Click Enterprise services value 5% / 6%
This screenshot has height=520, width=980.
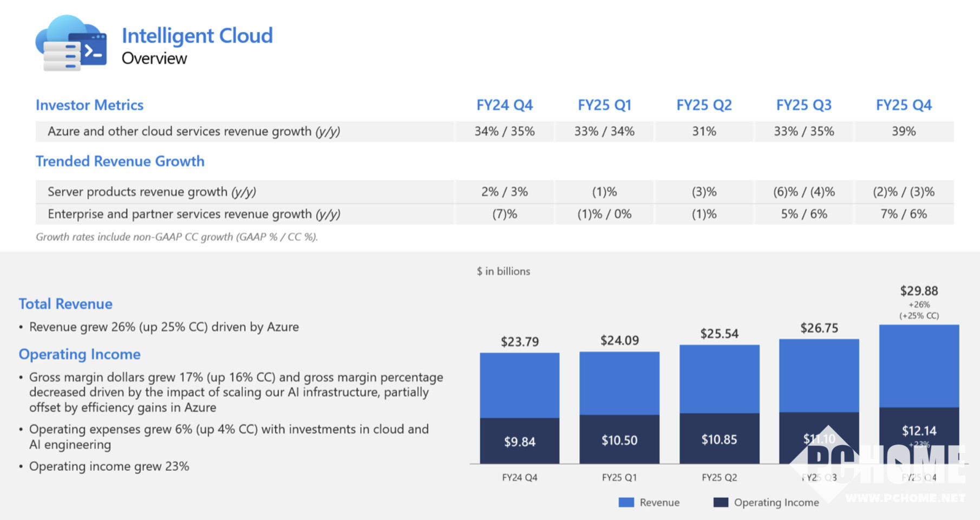(x=803, y=214)
